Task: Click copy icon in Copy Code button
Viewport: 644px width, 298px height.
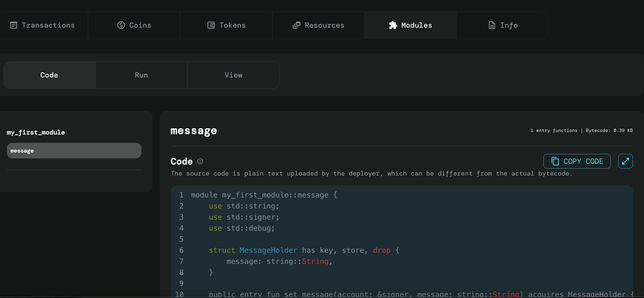Action: [555, 161]
